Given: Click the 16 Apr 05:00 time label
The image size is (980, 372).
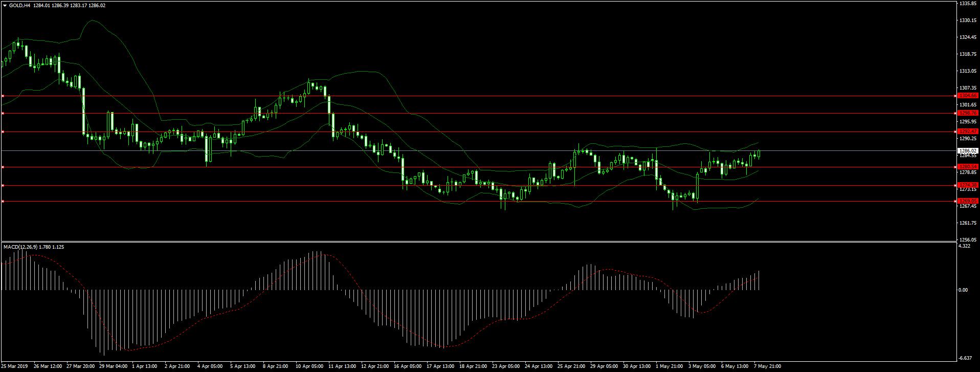Looking at the screenshot, I should click(408, 366).
